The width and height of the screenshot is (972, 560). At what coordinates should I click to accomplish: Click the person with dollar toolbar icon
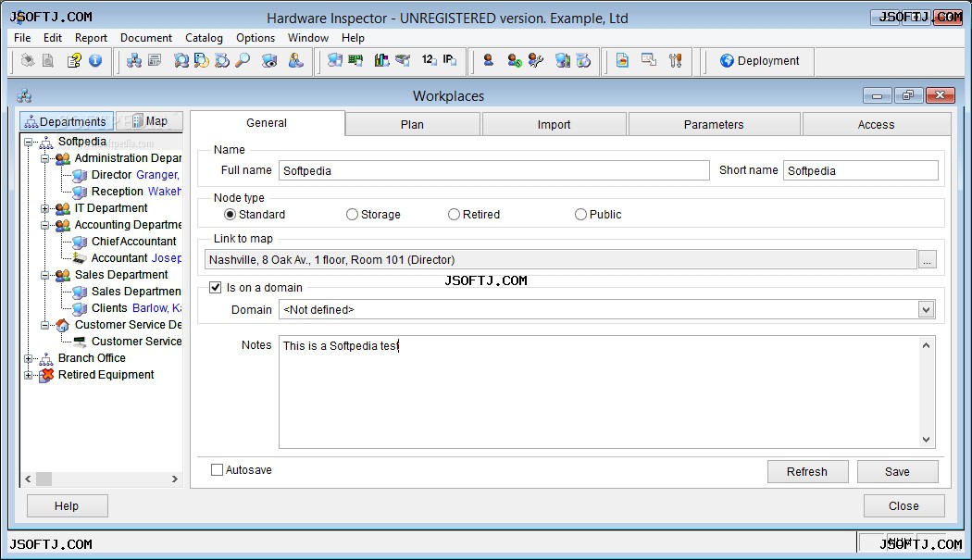pos(514,60)
